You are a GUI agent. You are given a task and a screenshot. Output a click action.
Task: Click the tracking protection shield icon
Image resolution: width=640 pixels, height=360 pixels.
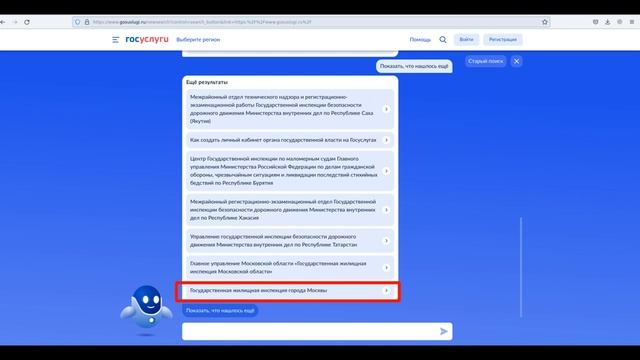(78, 22)
